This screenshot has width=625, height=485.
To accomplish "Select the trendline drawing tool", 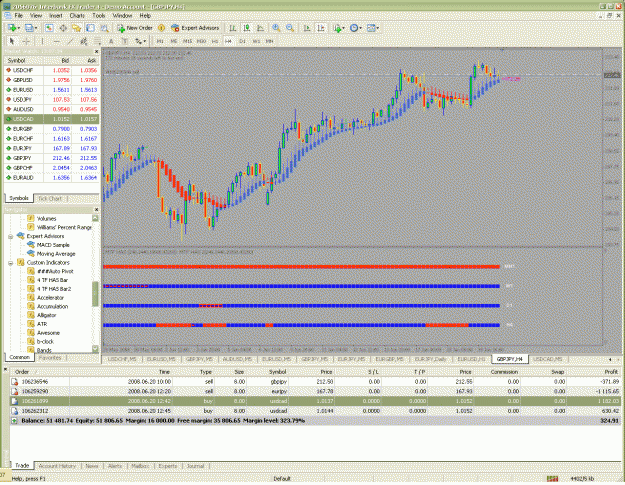I will click(70, 41).
